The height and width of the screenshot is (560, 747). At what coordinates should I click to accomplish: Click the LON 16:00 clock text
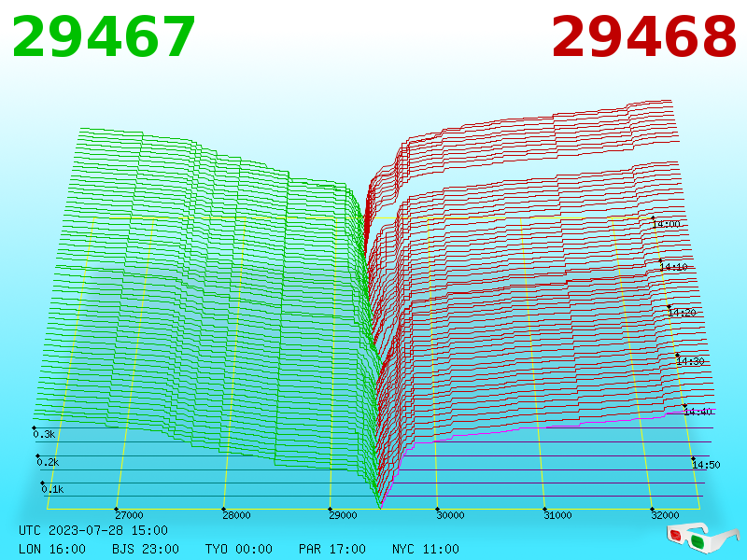point(52,549)
